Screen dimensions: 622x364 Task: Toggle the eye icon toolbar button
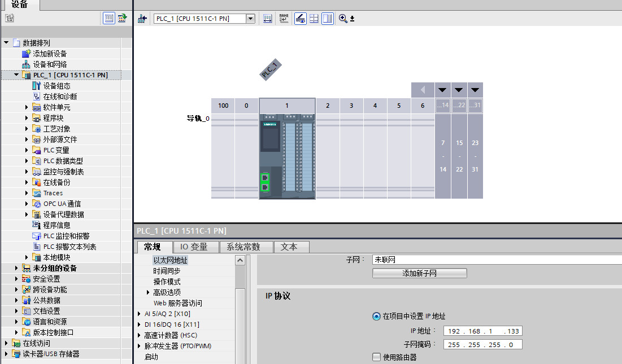[x=301, y=19]
